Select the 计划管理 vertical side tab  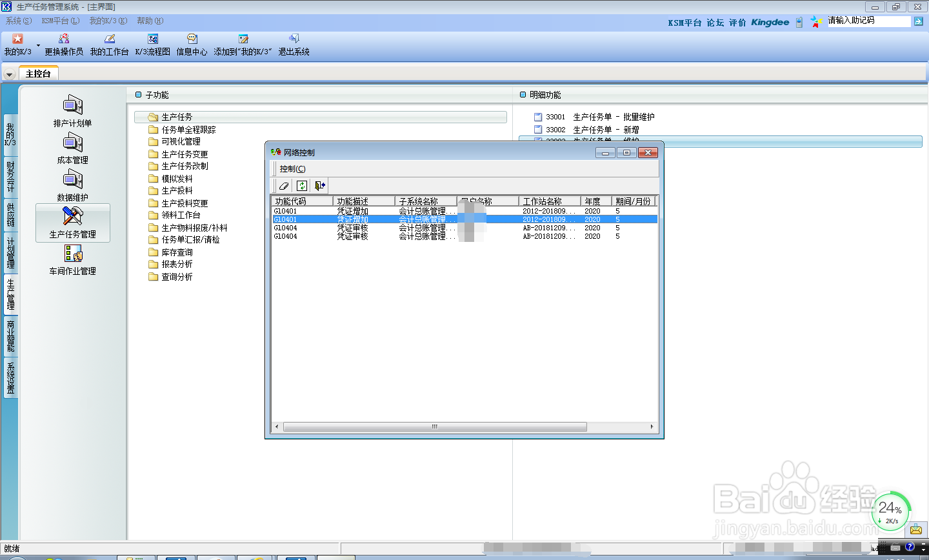coord(10,254)
